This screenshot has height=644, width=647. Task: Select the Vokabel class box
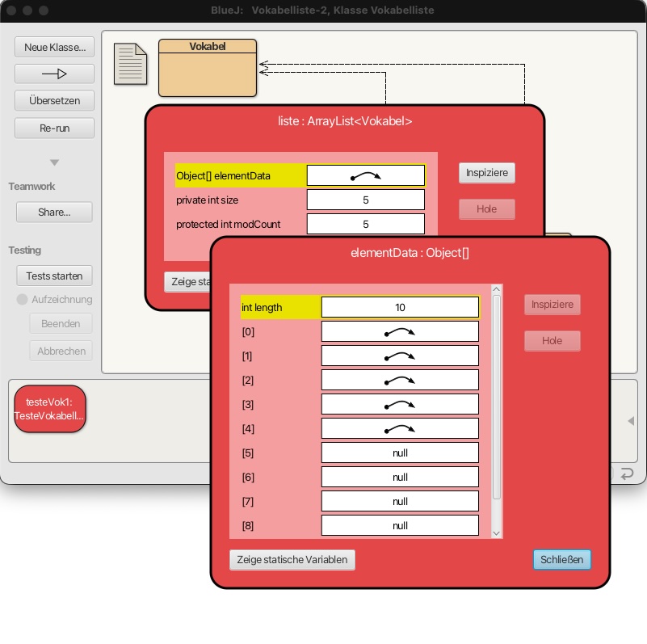click(208, 68)
